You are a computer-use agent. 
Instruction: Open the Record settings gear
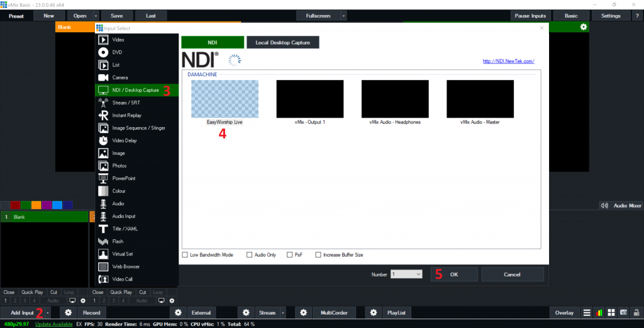click(x=68, y=313)
